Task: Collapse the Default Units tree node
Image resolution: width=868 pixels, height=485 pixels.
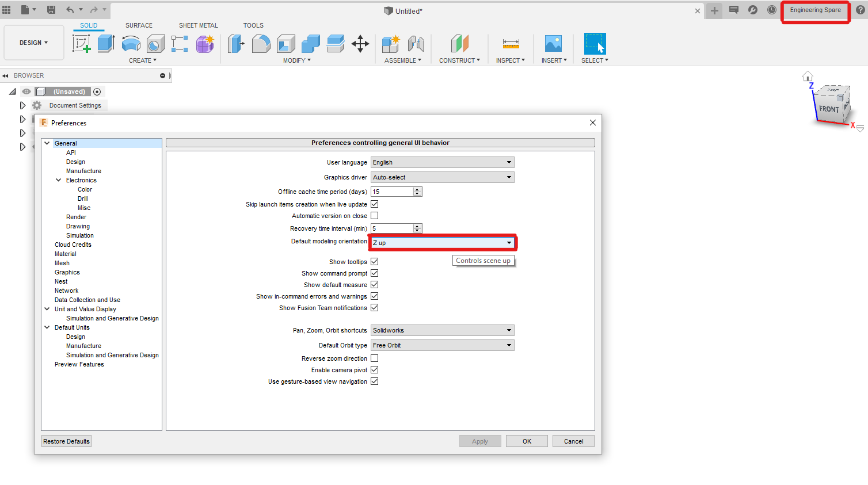Action: point(47,327)
